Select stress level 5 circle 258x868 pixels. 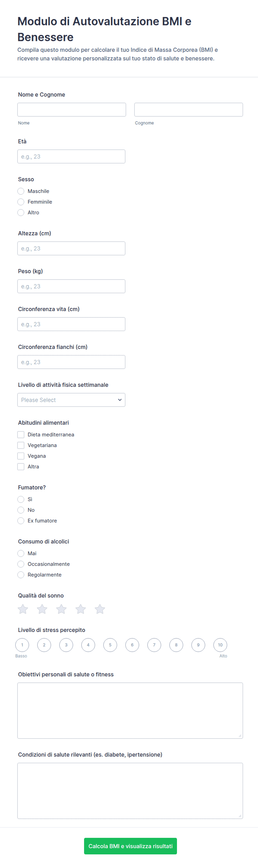click(x=110, y=645)
